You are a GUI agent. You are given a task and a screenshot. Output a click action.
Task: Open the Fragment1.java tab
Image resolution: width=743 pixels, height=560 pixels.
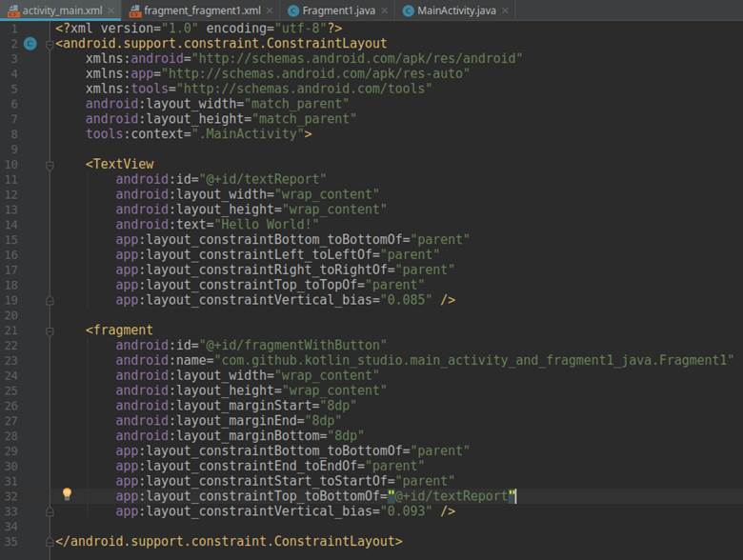339,10
